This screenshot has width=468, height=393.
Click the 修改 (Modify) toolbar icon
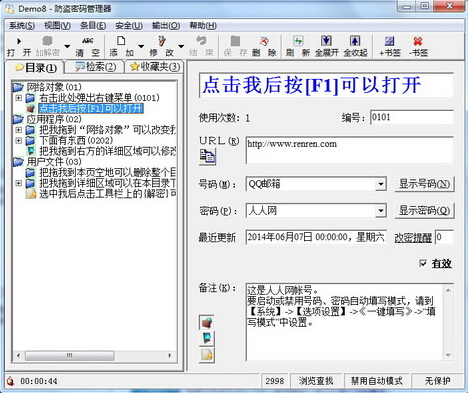162,41
